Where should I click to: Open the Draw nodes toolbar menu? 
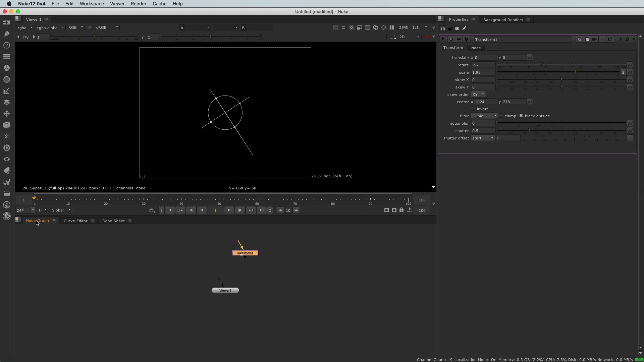6,34
